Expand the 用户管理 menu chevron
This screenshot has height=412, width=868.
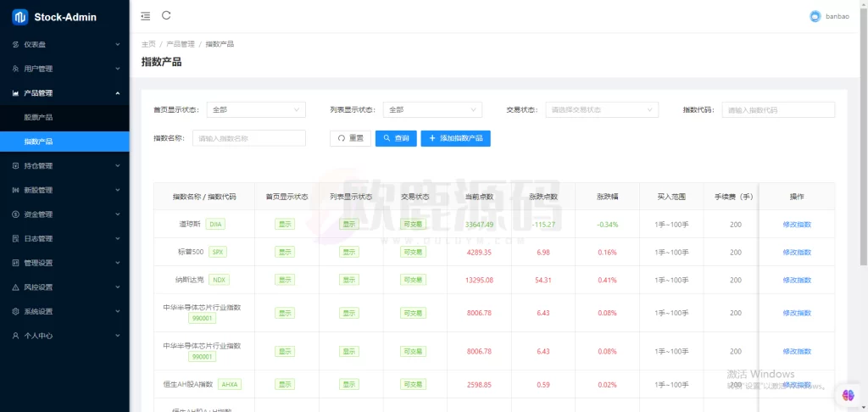click(117, 69)
